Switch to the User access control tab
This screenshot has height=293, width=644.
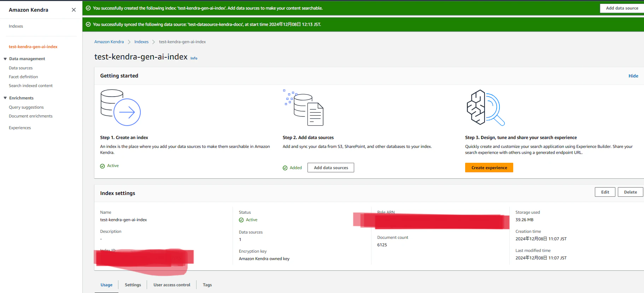(x=172, y=285)
